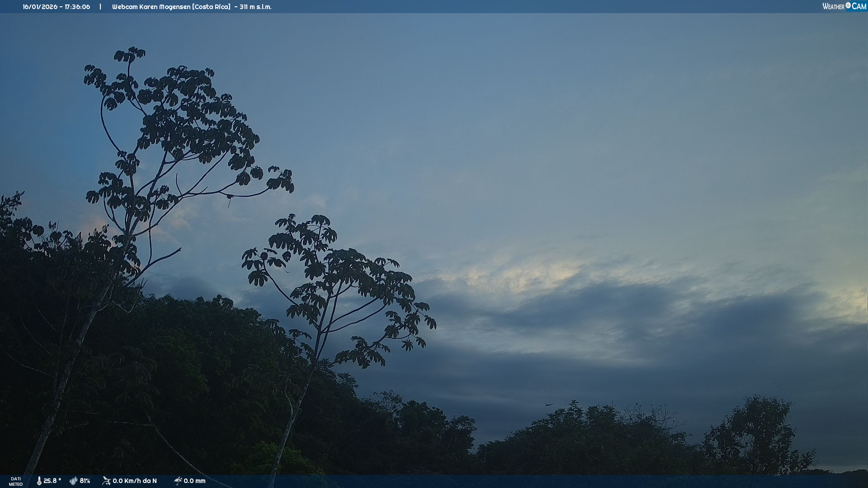
Task: Click the vertical separator in header bar
Action: coord(100,7)
